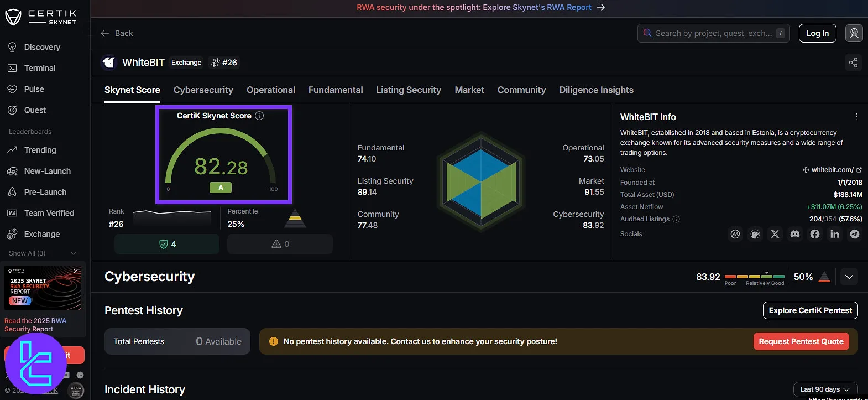Click the score radar hexagon chart

481,181
